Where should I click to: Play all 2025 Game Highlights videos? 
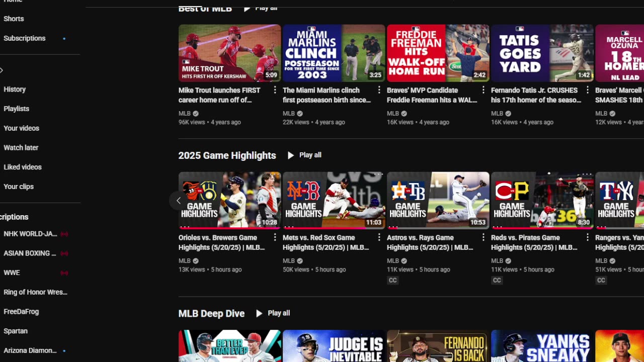coord(304,155)
